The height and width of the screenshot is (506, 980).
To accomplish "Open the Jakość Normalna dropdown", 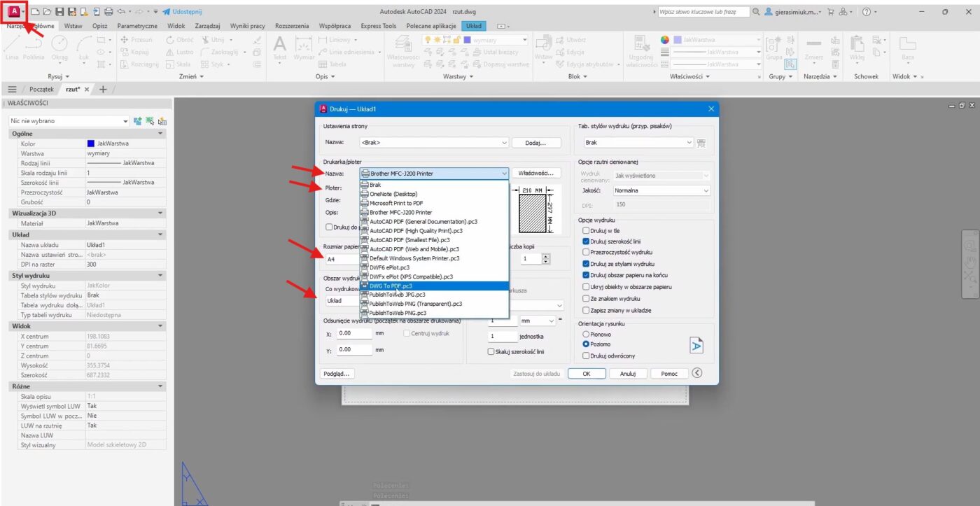I will click(x=661, y=190).
